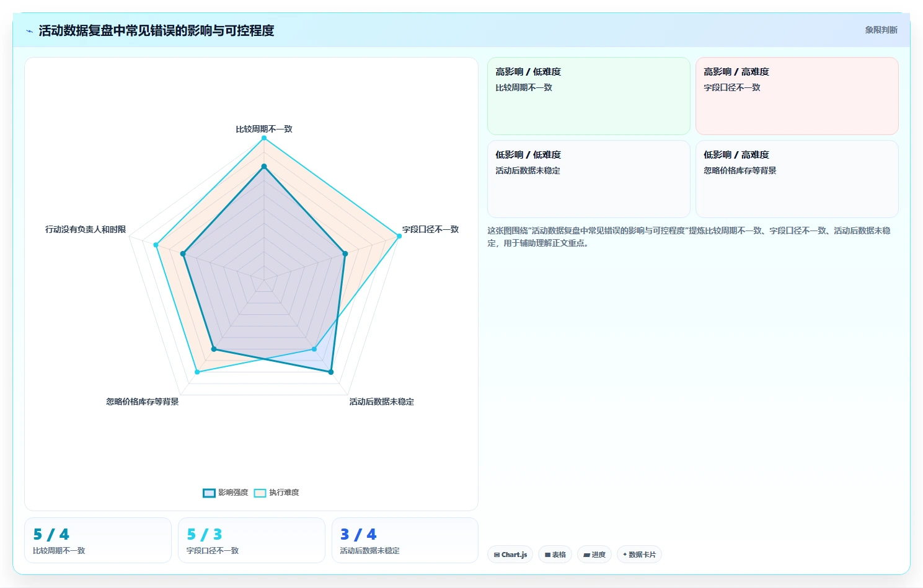
Task: Click the 影响强度 legend color box
Action: click(209, 493)
